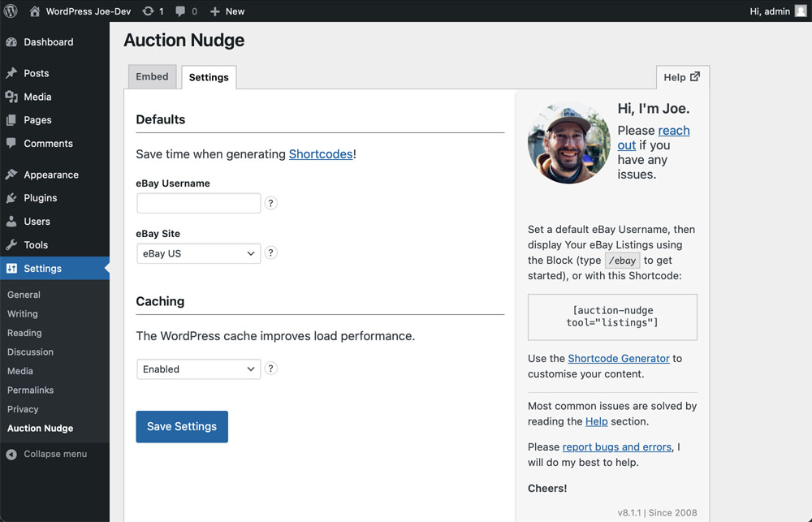The image size is (812, 522).
Task: Click the Pages icon in sidebar
Action: point(11,120)
